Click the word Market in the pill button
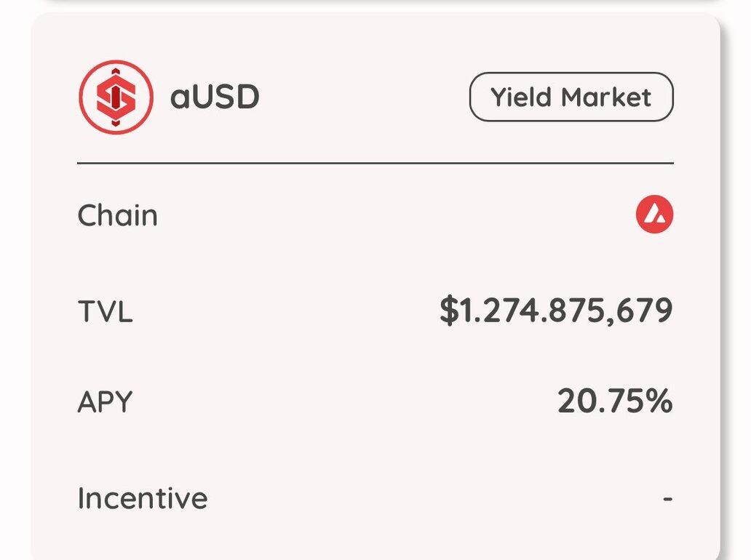Image resolution: width=751 pixels, height=560 pixels. pyautogui.click(x=606, y=97)
